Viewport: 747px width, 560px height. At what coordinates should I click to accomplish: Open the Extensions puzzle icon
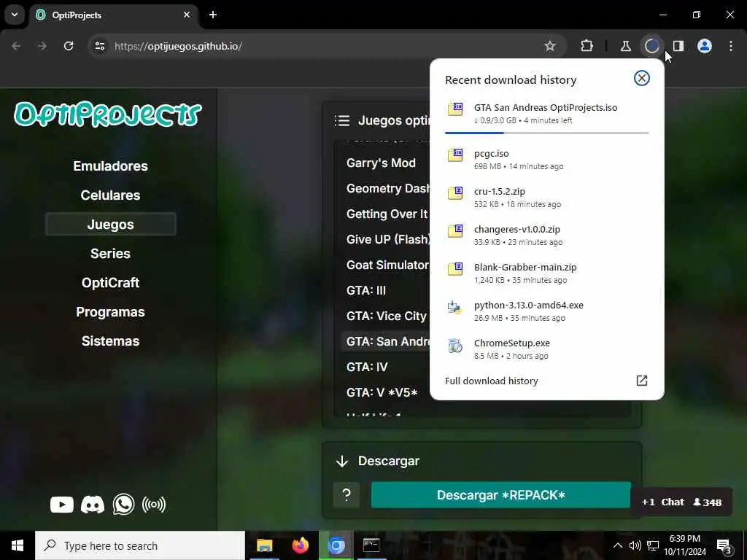[x=587, y=46]
